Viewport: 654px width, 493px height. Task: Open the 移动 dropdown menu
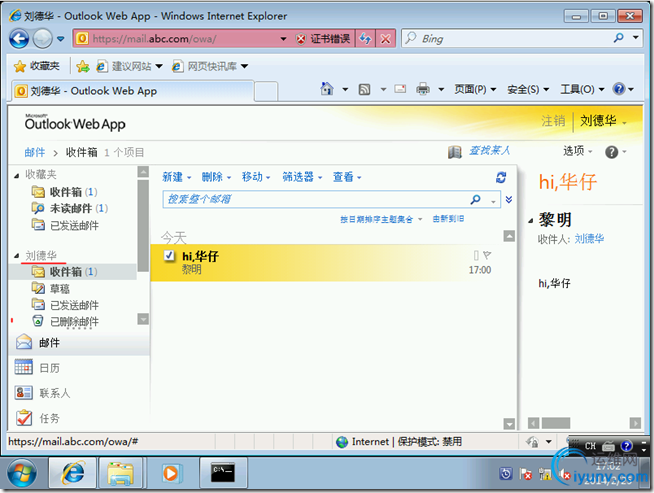coord(256,177)
